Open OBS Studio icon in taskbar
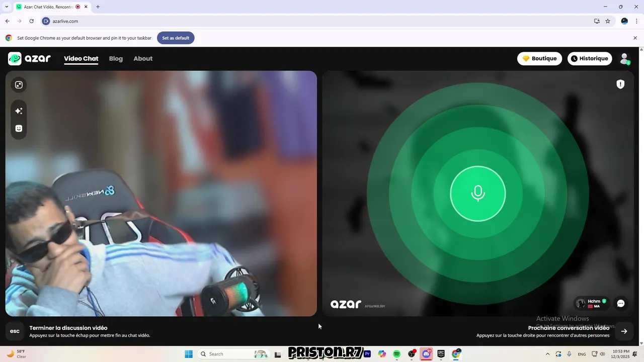Viewport: 644px width, 362px height. pyautogui.click(x=412, y=354)
